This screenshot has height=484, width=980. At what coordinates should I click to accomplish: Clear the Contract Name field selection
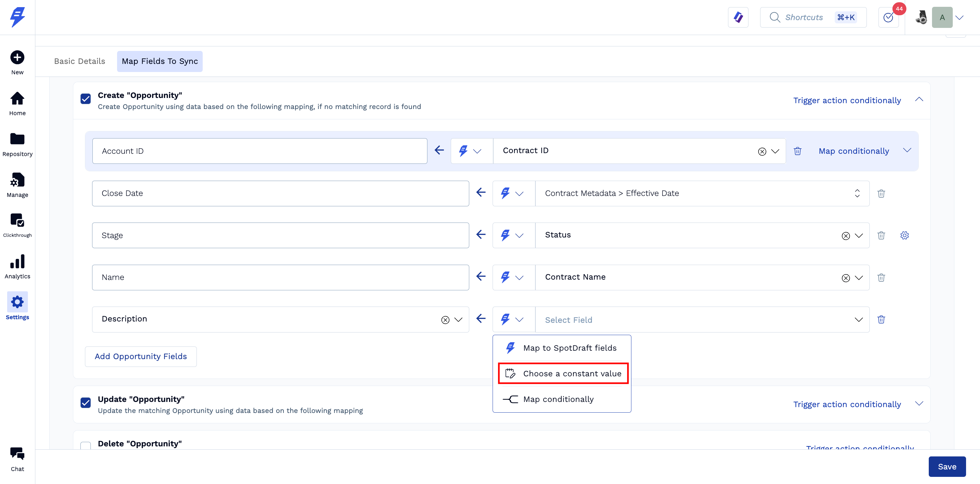(x=845, y=278)
